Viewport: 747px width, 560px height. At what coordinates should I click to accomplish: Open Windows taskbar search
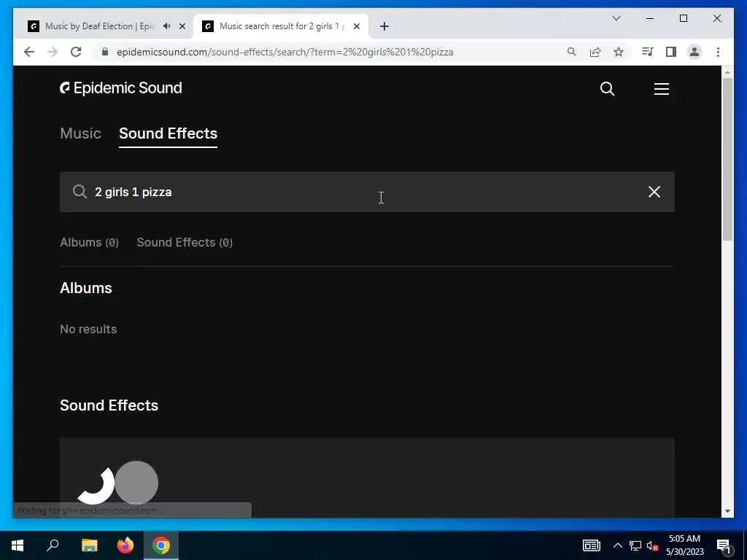tap(53, 545)
